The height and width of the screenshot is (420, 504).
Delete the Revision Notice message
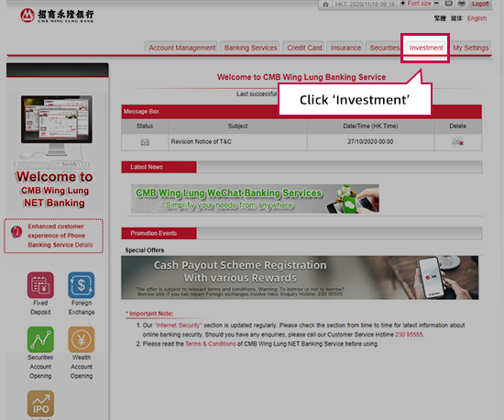(457, 141)
